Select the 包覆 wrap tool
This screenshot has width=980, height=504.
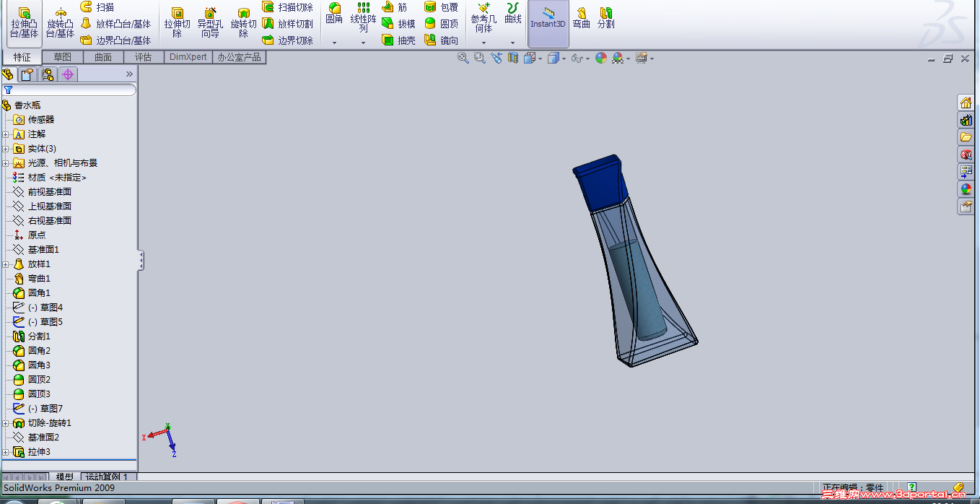pyautogui.click(x=441, y=7)
